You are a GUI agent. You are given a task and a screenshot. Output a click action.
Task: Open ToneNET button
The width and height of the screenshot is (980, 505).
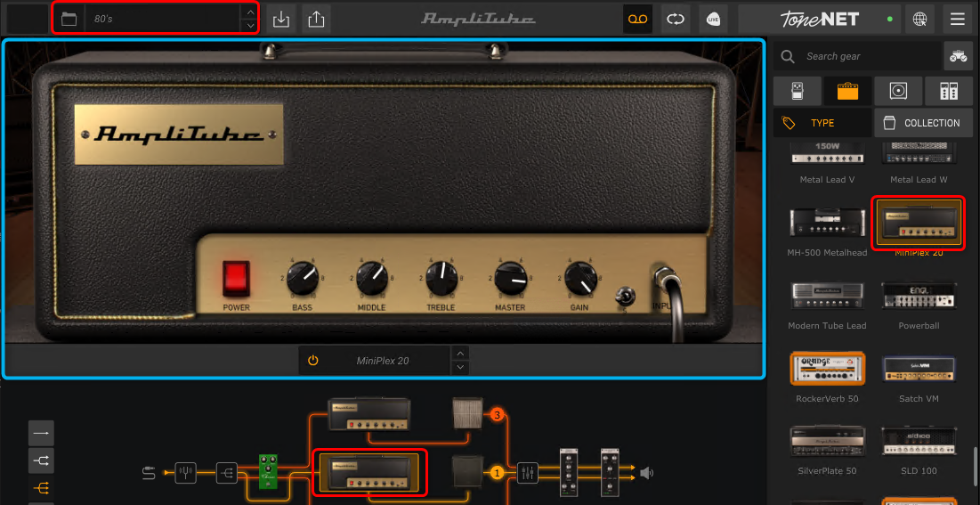[814, 19]
